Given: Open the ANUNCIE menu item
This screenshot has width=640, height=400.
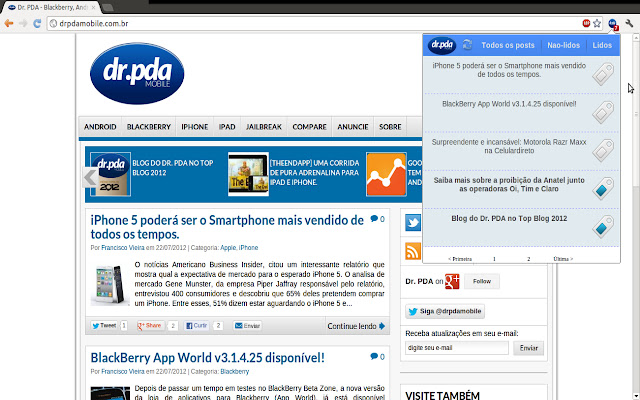Looking at the screenshot, I should [353, 127].
